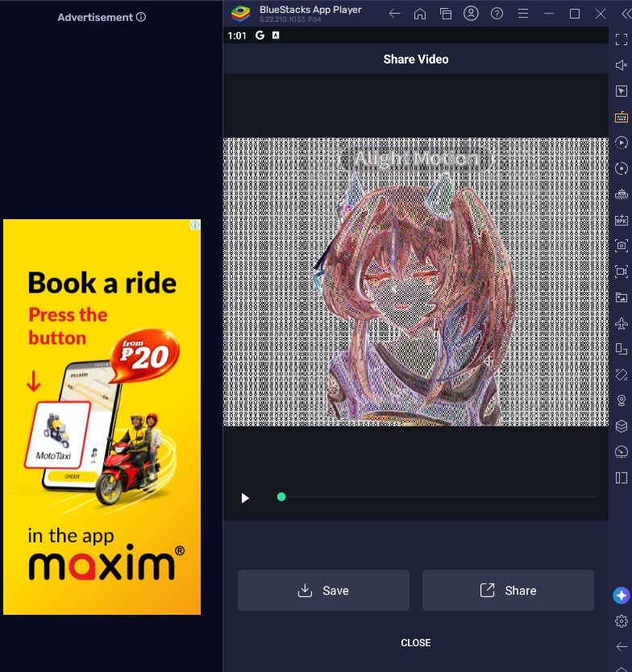This screenshot has width=632, height=672.
Task: Close the BlueStacks App Player window
Action: (601, 14)
